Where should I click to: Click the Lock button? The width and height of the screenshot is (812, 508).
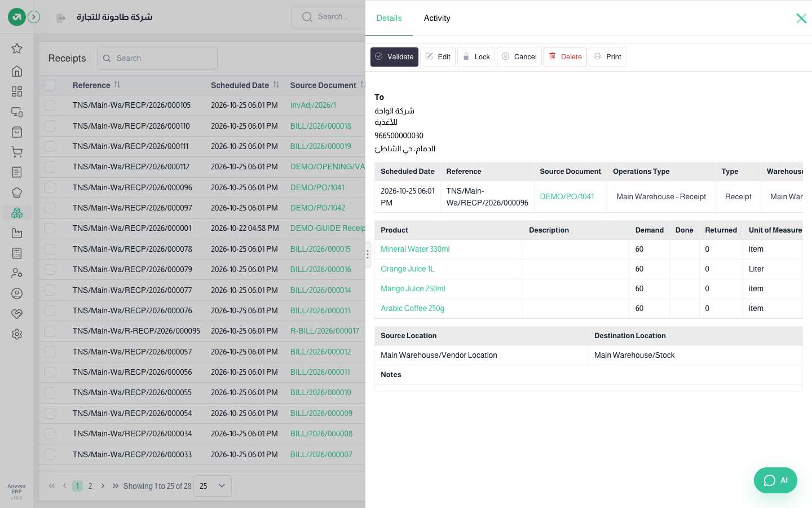pyautogui.click(x=476, y=57)
